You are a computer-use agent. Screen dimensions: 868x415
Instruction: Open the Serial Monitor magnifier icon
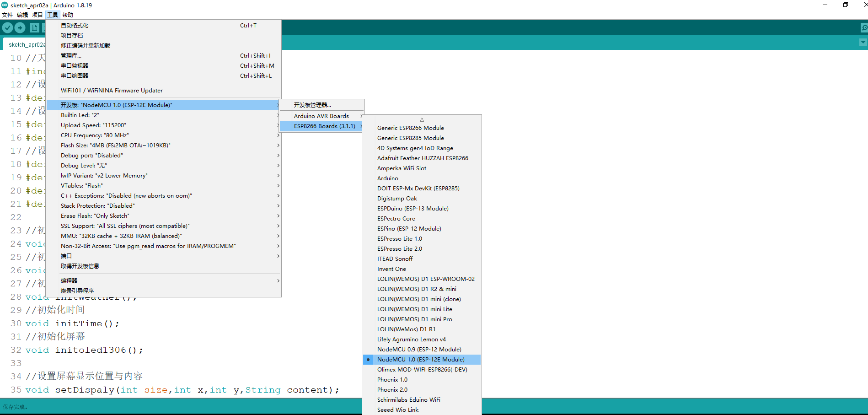(864, 28)
